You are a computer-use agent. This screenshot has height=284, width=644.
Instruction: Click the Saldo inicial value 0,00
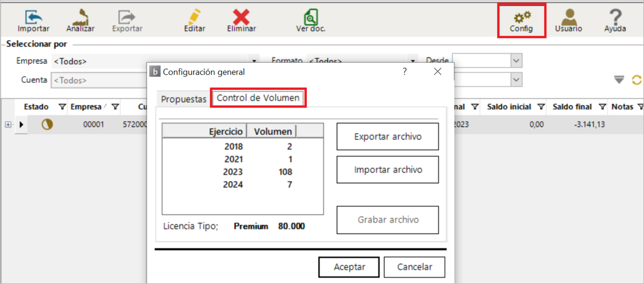click(x=536, y=125)
